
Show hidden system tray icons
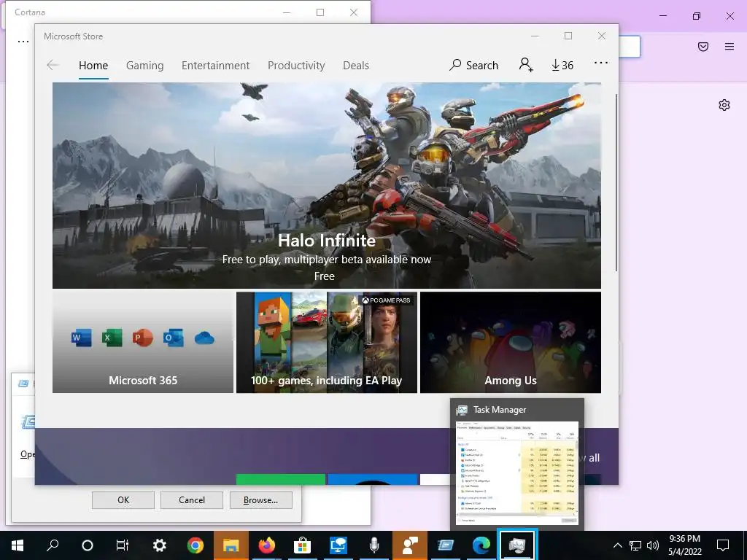coord(617,545)
